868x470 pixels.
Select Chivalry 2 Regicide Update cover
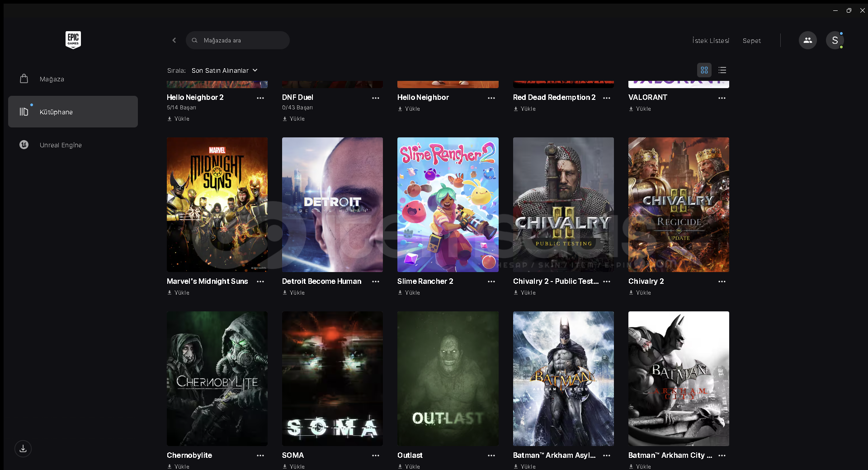[679, 205]
